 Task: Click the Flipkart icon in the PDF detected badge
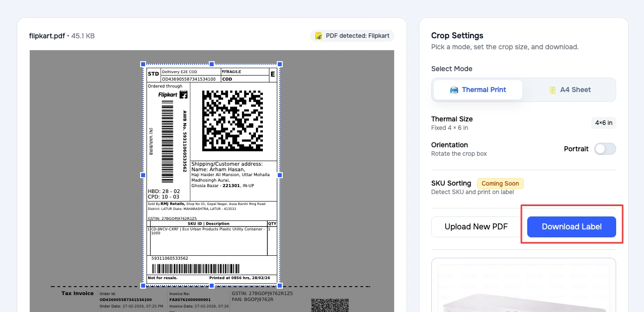[x=319, y=36]
